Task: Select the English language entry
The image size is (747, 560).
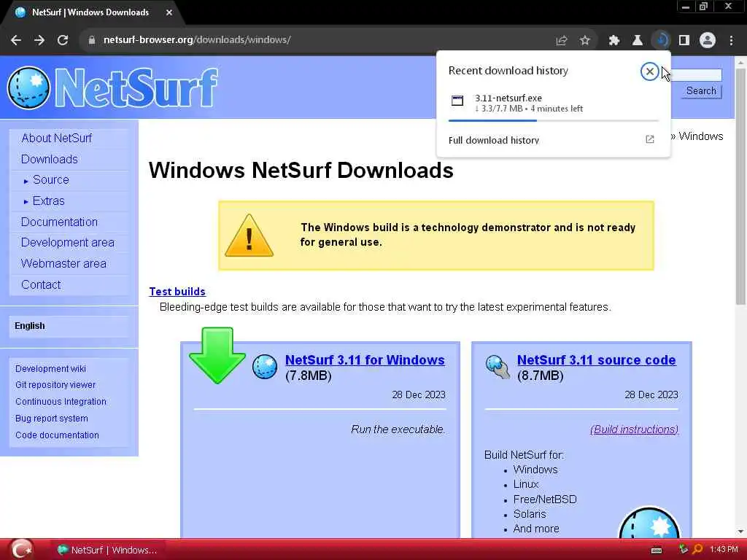Action: coord(29,326)
